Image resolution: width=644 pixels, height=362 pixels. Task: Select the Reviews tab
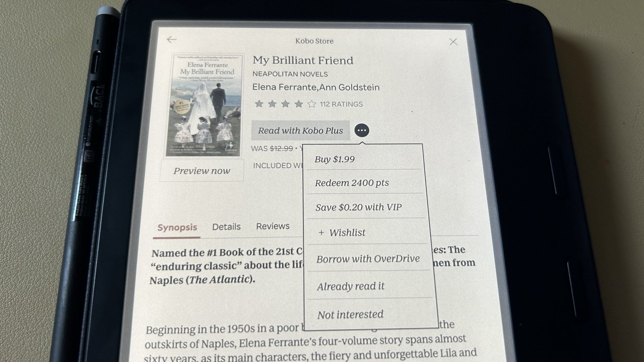[273, 226]
